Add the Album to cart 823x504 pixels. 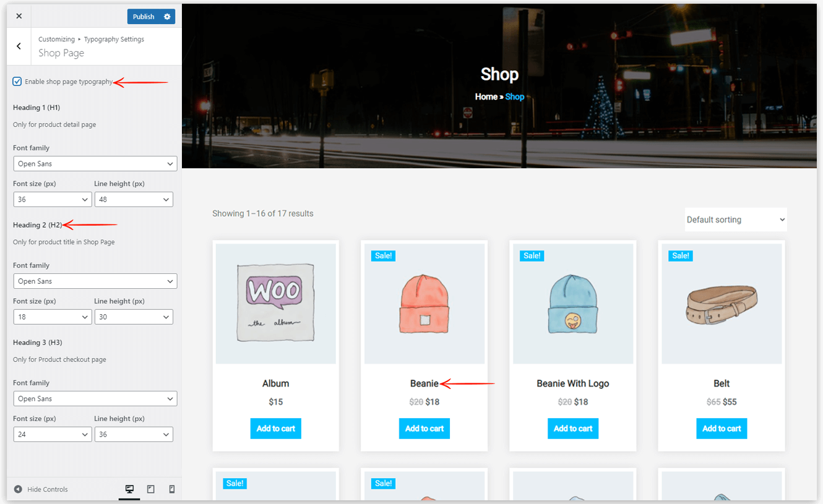tap(276, 429)
